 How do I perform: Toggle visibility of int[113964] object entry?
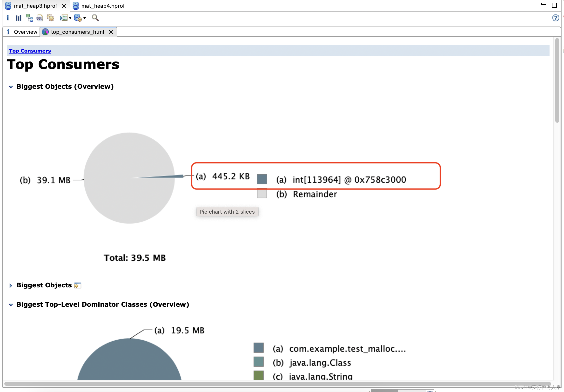click(262, 179)
